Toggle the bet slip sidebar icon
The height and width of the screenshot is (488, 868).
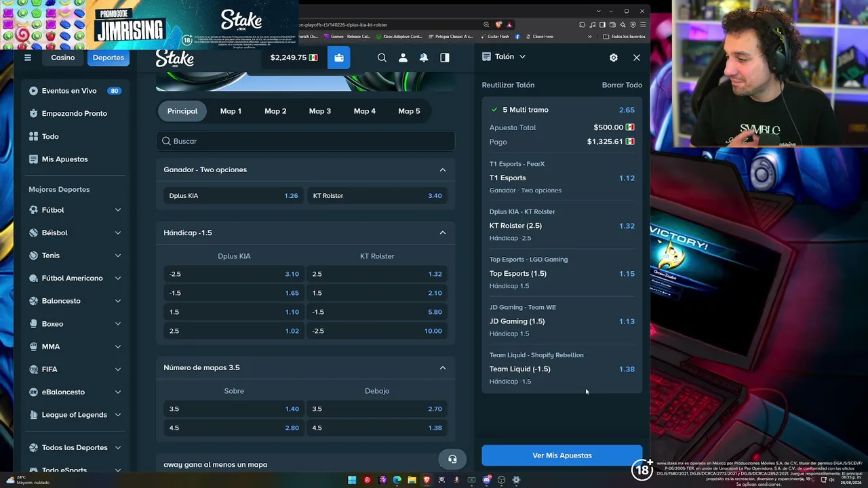click(x=445, y=58)
